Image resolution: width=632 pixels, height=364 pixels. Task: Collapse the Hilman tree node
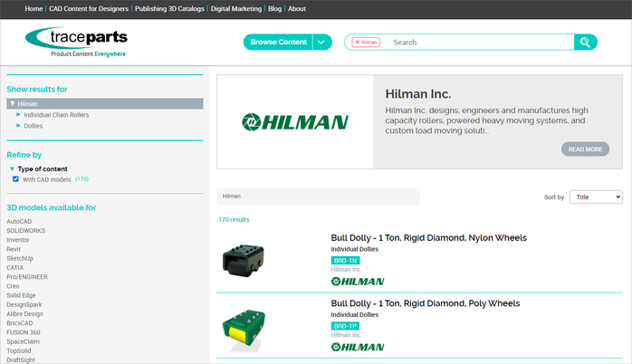pos(13,103)
